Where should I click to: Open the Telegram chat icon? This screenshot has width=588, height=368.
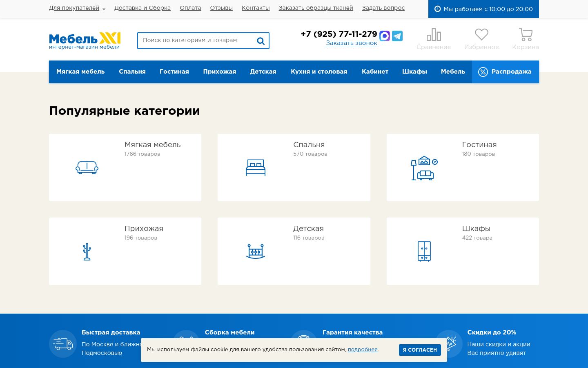click(x=397, y=36)
